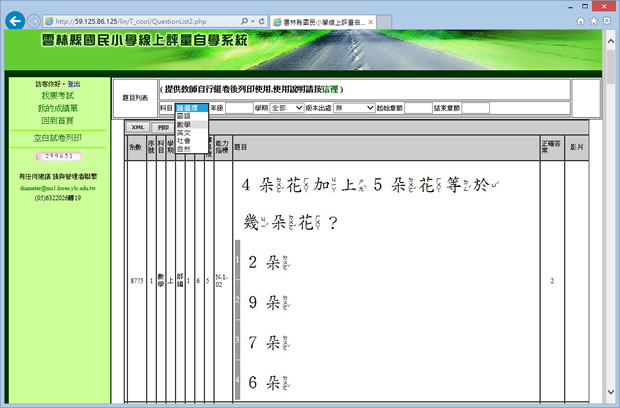The image size is (620, 408).
Task: Click the 登出 logout link
Action: 75,84
